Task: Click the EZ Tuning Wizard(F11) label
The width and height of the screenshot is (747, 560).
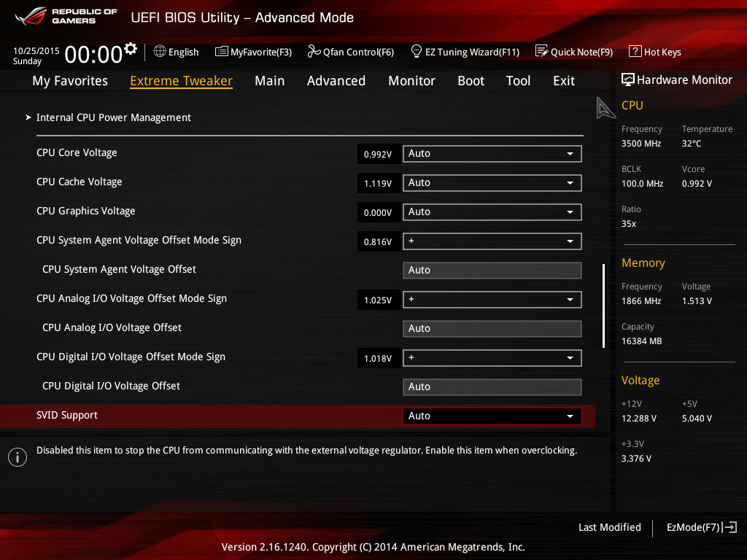Action: [472, 52]
